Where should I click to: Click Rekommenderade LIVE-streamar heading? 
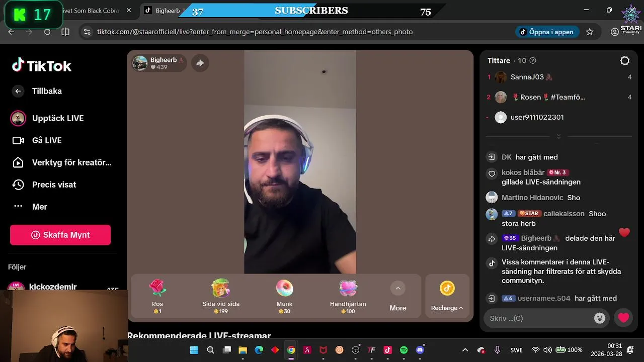coord(199,335)
